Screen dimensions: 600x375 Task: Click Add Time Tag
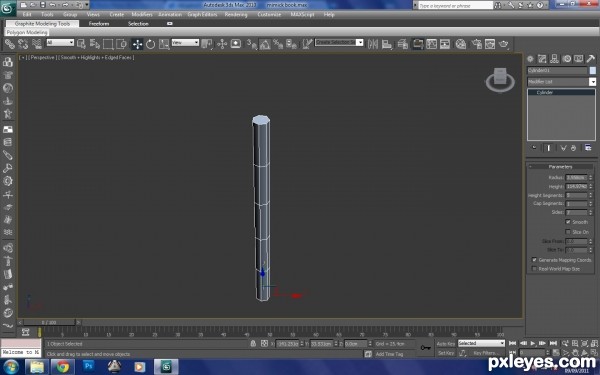click(x=389, y=354)
